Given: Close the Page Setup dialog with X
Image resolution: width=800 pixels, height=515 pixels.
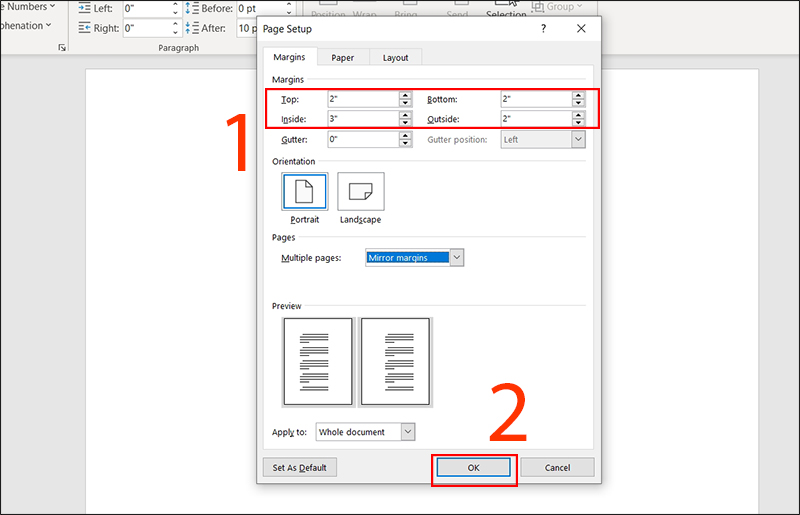Looking at the screenshot, I should point(581,29).
